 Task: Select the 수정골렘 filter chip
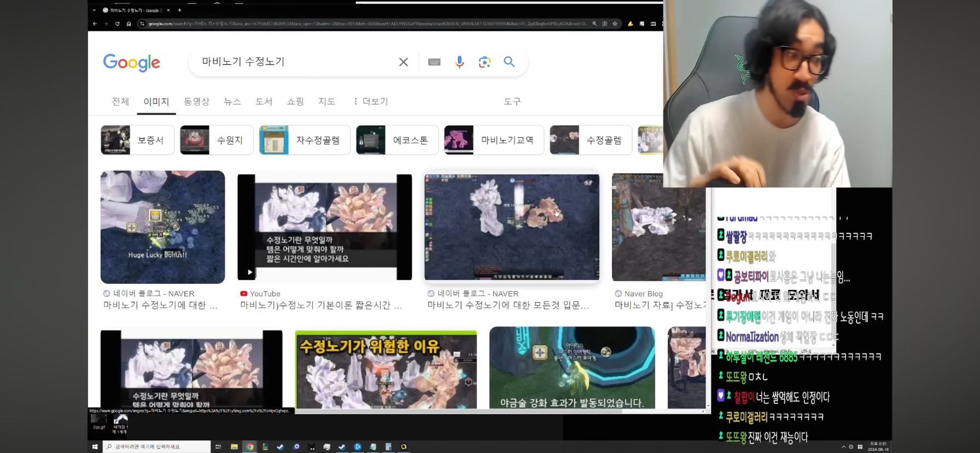591,140
